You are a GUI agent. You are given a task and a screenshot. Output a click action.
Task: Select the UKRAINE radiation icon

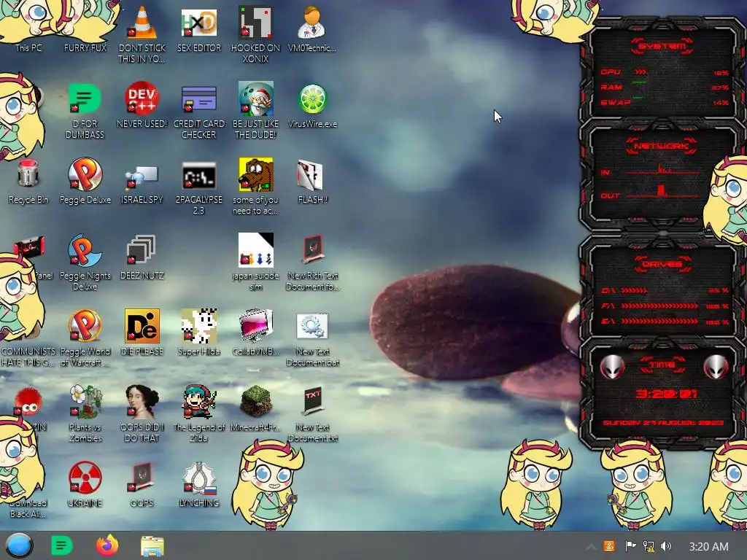coord(85,484)
